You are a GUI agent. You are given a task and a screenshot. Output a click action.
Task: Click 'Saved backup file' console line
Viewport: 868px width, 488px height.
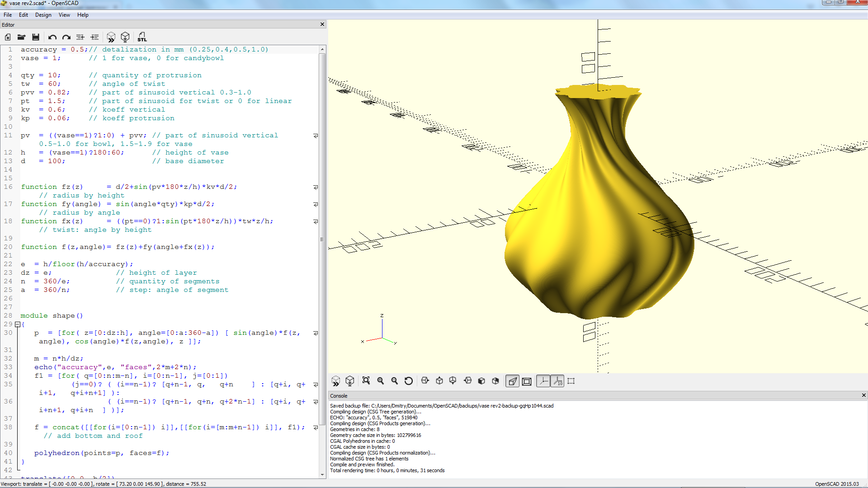[x=442, y=406]
